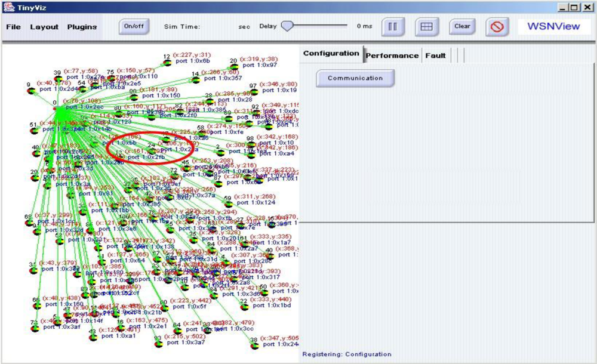Viewport: 597px width, 364px height.
Task: Select sensor node 64 in the network view
Action: (x=177, y=331)
